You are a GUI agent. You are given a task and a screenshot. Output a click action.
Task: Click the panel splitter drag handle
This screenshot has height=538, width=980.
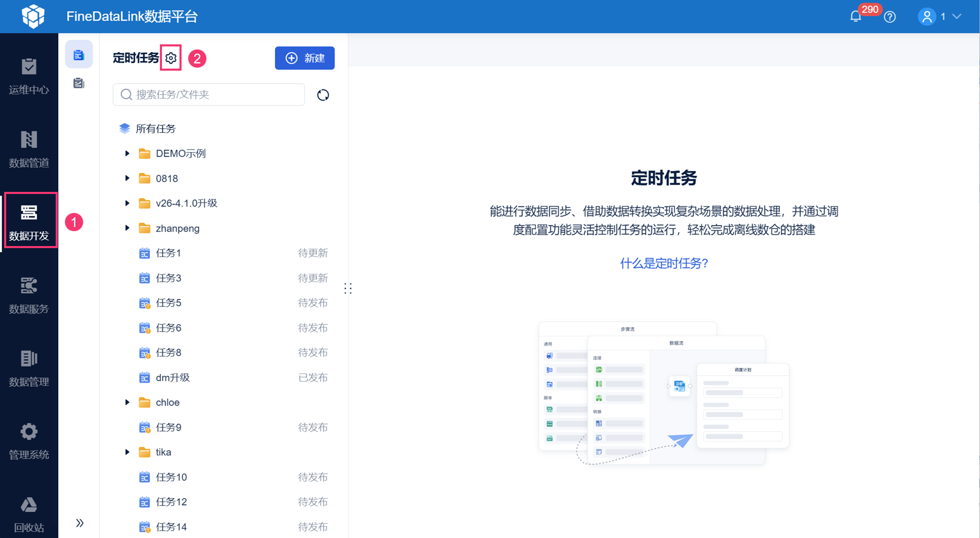pyautogui.click(x=348, y=288)
